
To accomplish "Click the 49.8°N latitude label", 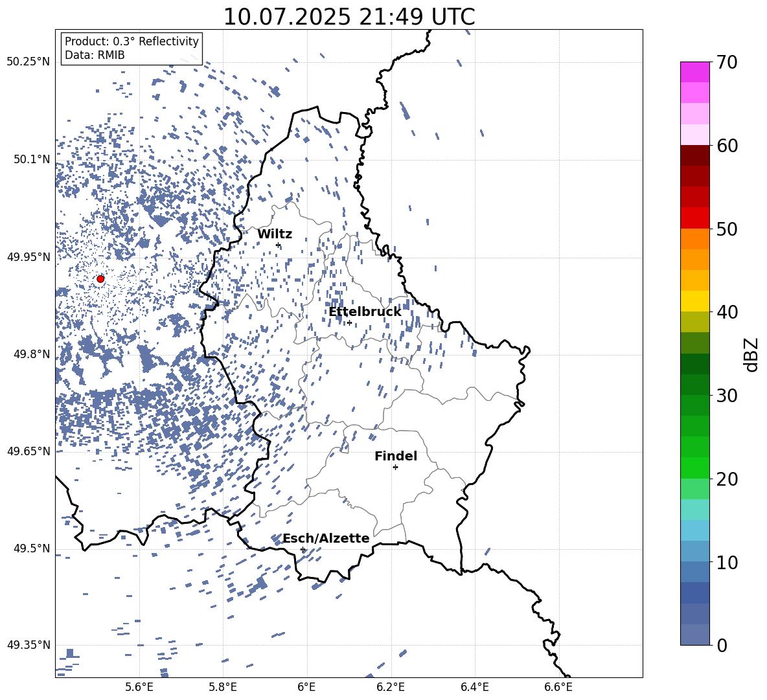I will tap(32, 354).
